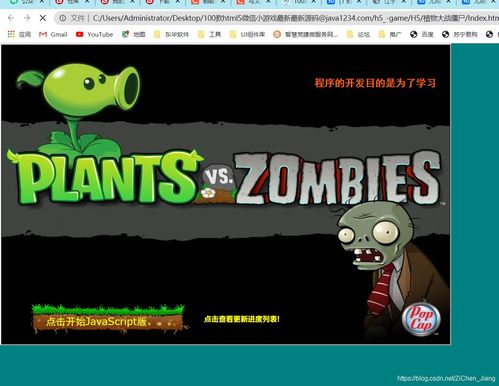
Task: Click the VS. tombstone in the logo
Action: point(218,183)
